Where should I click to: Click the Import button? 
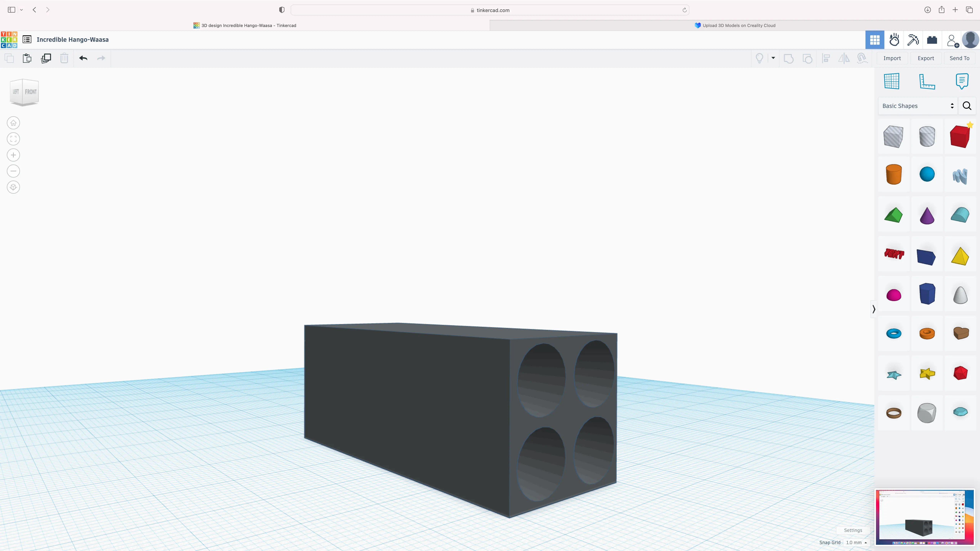(x=892, y=58)
